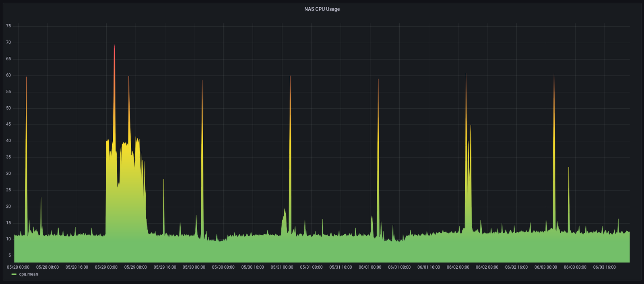Click the 05/28 16:00 time axis label
The height and width of the screenshot is (284, 644).
coord(77,267)
